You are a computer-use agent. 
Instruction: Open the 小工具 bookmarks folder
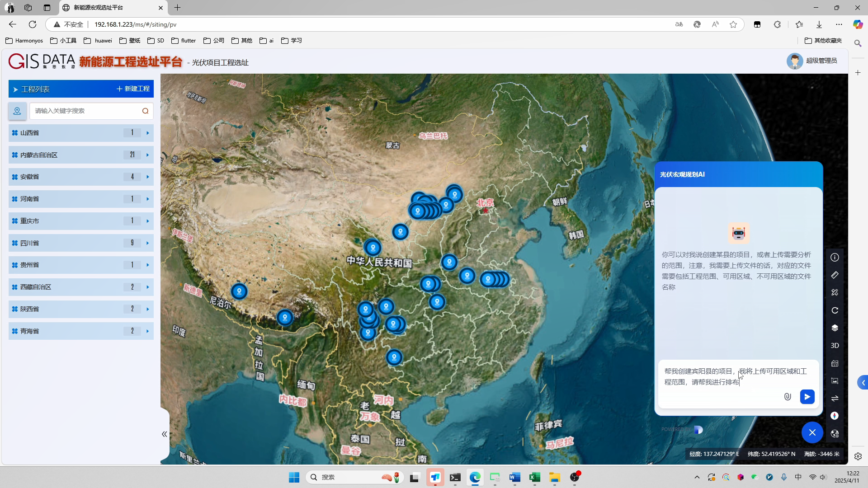[x=63, y=41]
